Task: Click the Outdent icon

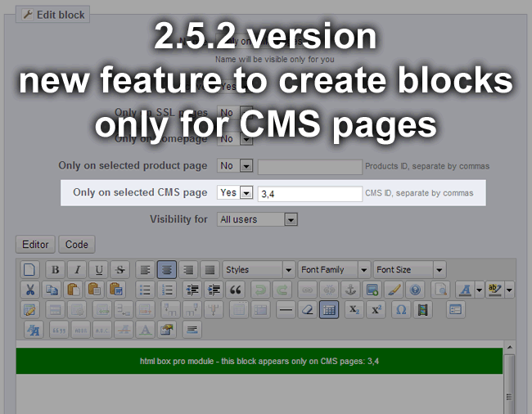Action: (192, 290)
